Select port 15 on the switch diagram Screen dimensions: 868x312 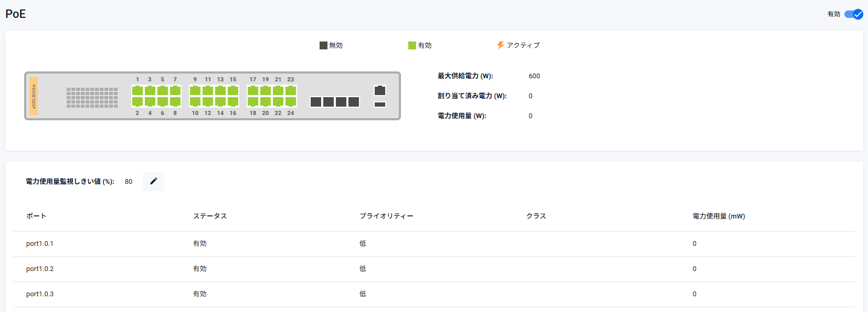point(233,90)
